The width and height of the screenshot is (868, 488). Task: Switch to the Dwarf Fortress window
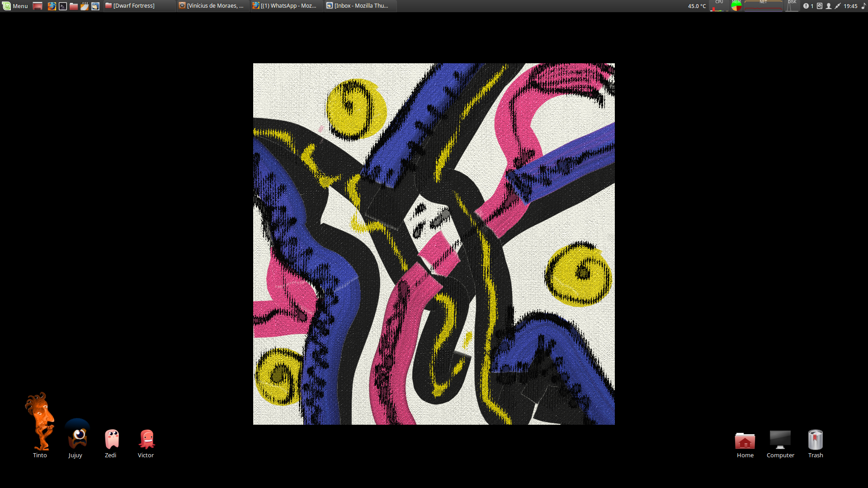(x=139, y=6)
